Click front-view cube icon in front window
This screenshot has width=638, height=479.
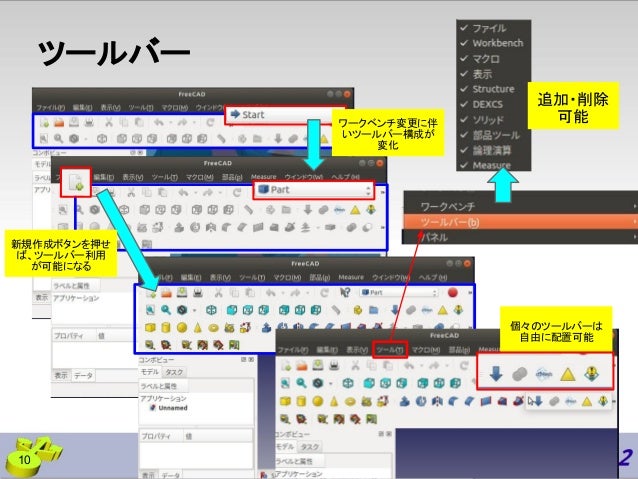pyautogui.click(x=369, y=383)
